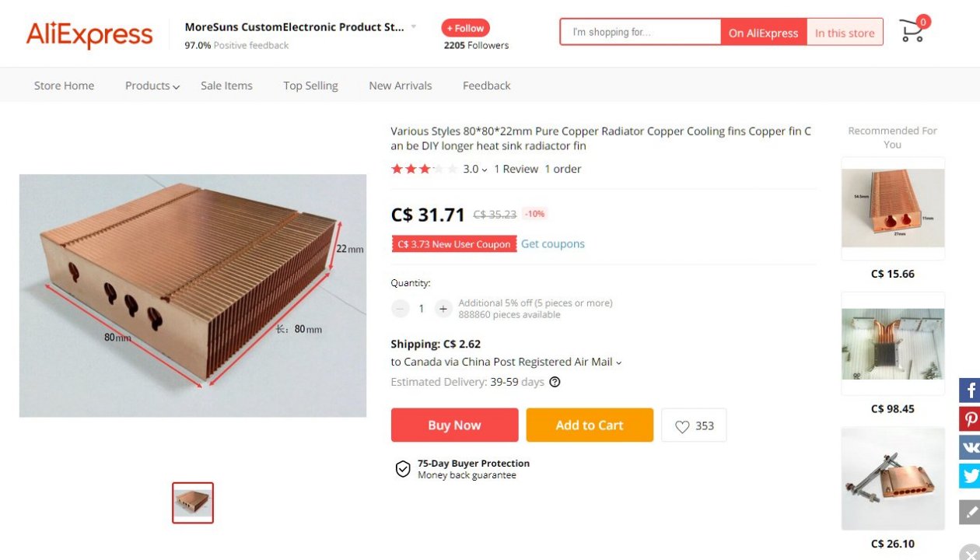Select the copper heatsink thumbnail

tap(193, 502)
